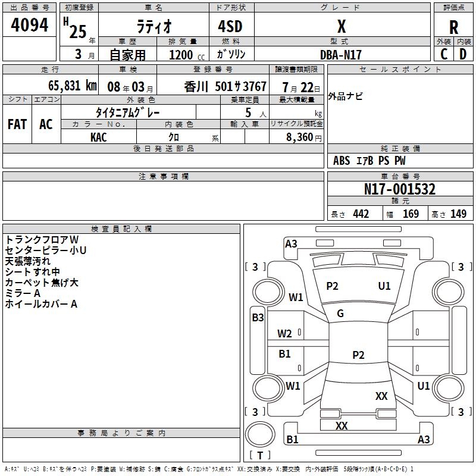Click the sales point 外品ナビ

(345, 96)
